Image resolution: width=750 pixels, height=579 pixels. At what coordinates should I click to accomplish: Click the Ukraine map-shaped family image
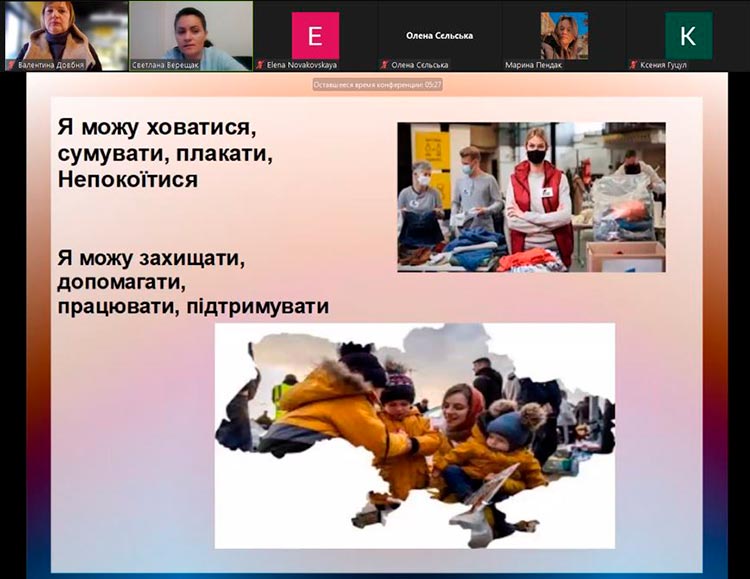(414, 433)
